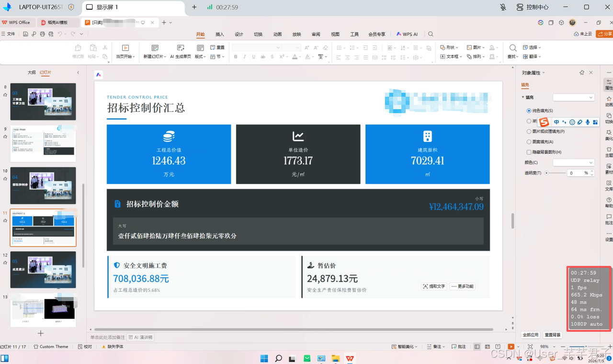Click the Print Preview icon

coord(51,34)
